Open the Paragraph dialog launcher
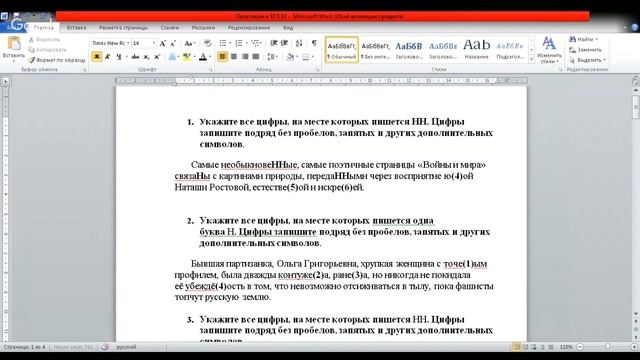640x360 pixels. [317, 70]
